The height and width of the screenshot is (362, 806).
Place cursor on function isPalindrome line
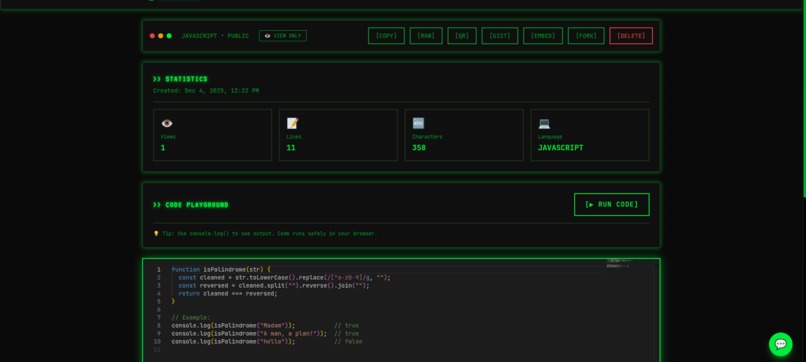point(221,269)
